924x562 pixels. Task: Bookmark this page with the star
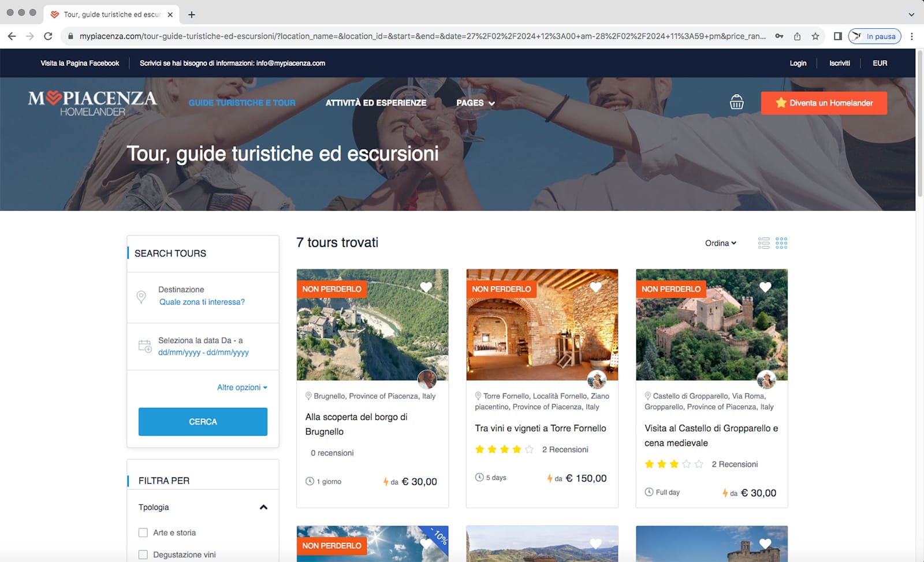point(815,36)
